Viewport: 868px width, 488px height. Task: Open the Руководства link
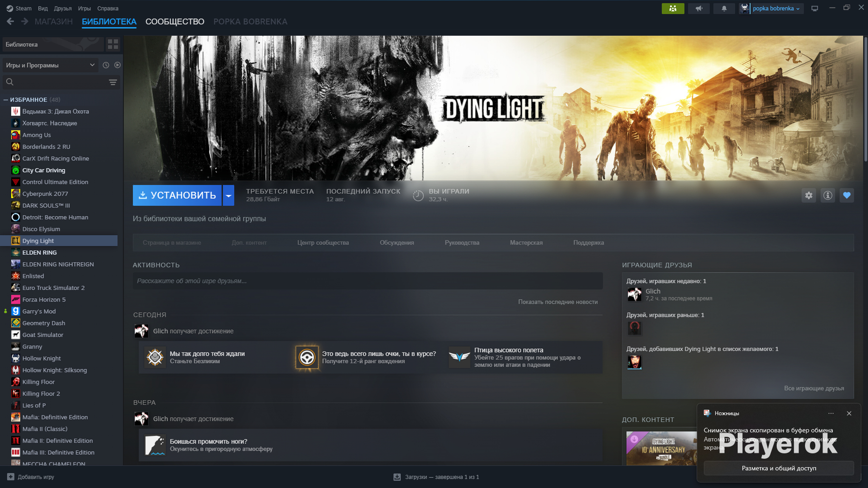pyautogui.click(x=462, y=243)
